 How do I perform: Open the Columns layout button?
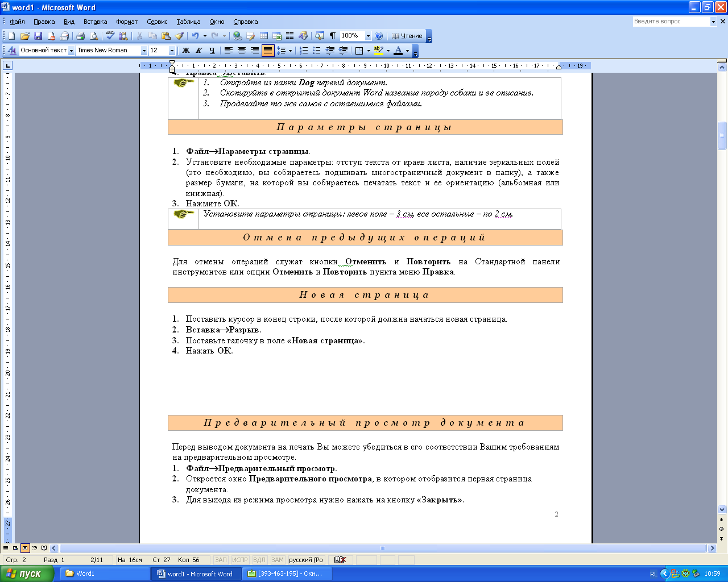pyautogui.click(x=290, y=36)
